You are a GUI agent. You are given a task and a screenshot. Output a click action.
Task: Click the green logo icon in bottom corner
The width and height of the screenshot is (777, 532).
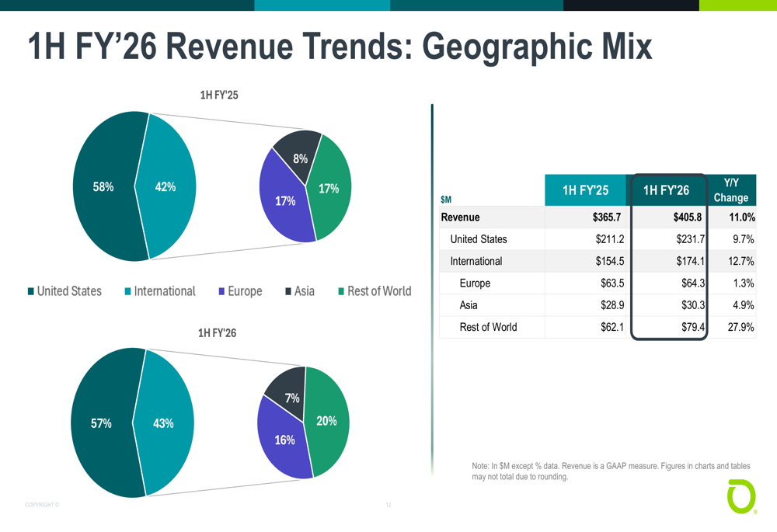click(x=740, y=497)
